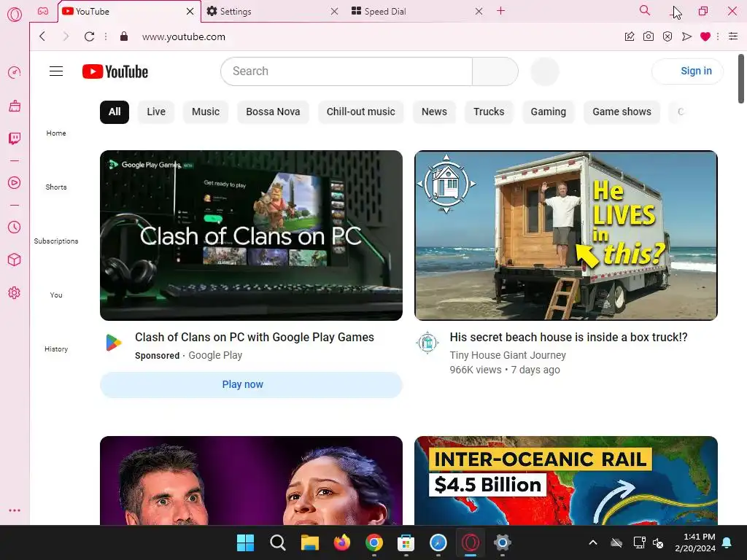Open Subscriptions in YouTube mini guide
Image resolution: width=747 pixels, height=560 pixels.
click(56, 241)
